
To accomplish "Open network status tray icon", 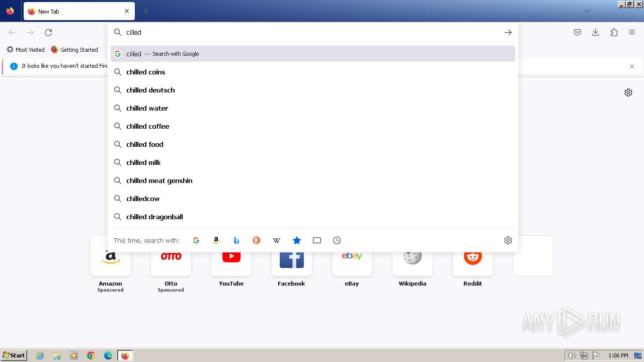I will (x=584, y=355).
